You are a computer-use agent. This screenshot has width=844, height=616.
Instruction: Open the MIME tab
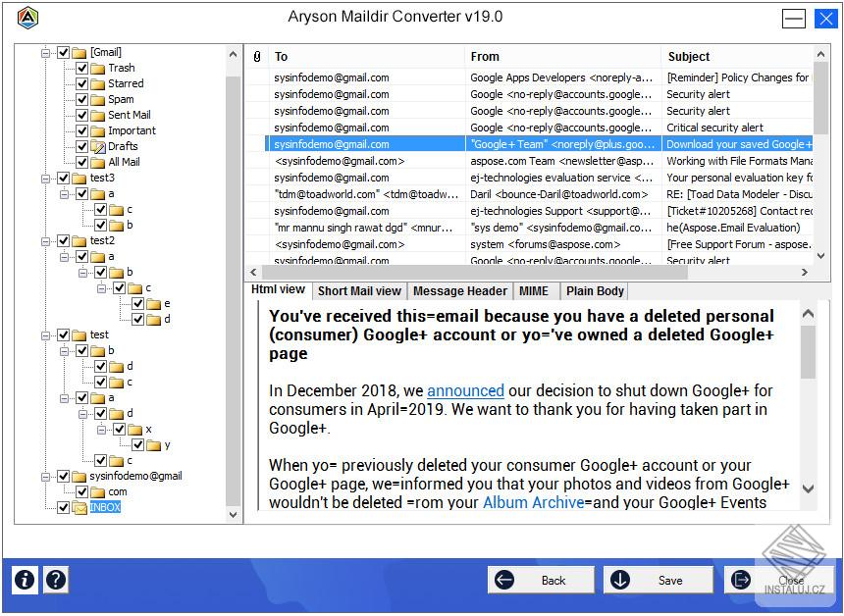pos(534,291)
